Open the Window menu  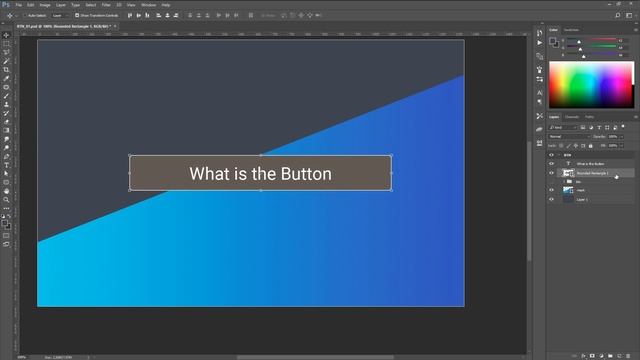click(149, 5)
